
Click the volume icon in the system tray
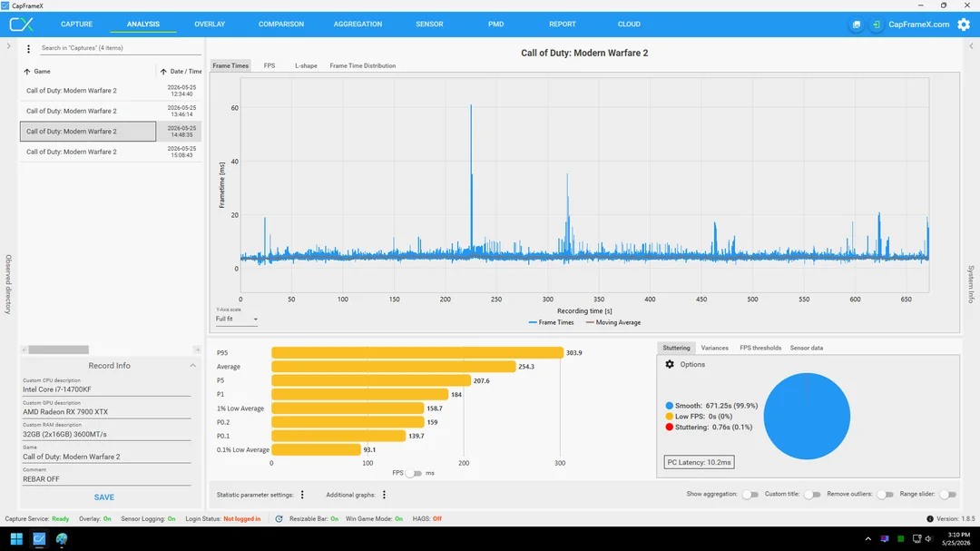(x=929, y=538)
